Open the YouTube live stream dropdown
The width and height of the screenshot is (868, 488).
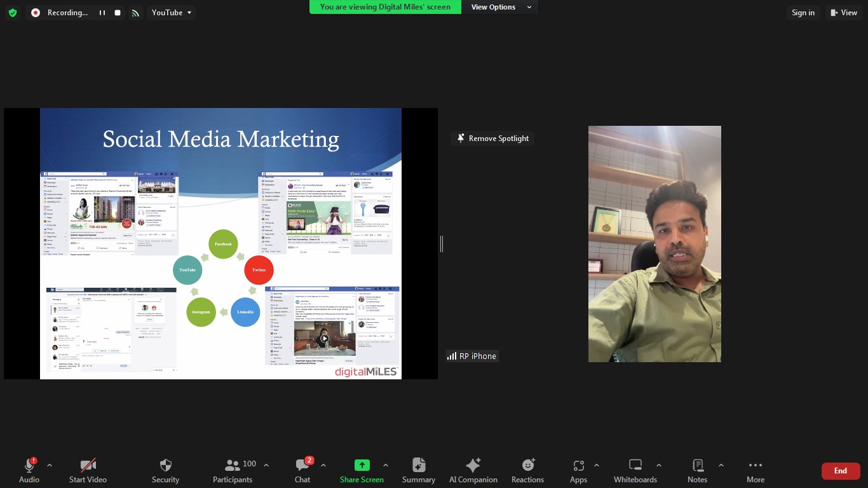click(x=171, y=13)
